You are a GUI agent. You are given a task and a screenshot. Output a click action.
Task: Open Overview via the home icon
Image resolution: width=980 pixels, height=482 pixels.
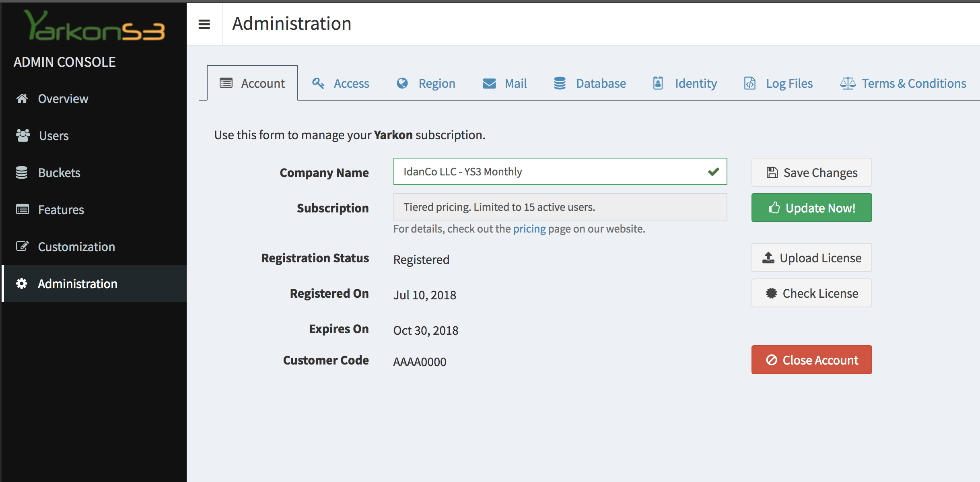point(22,99)
